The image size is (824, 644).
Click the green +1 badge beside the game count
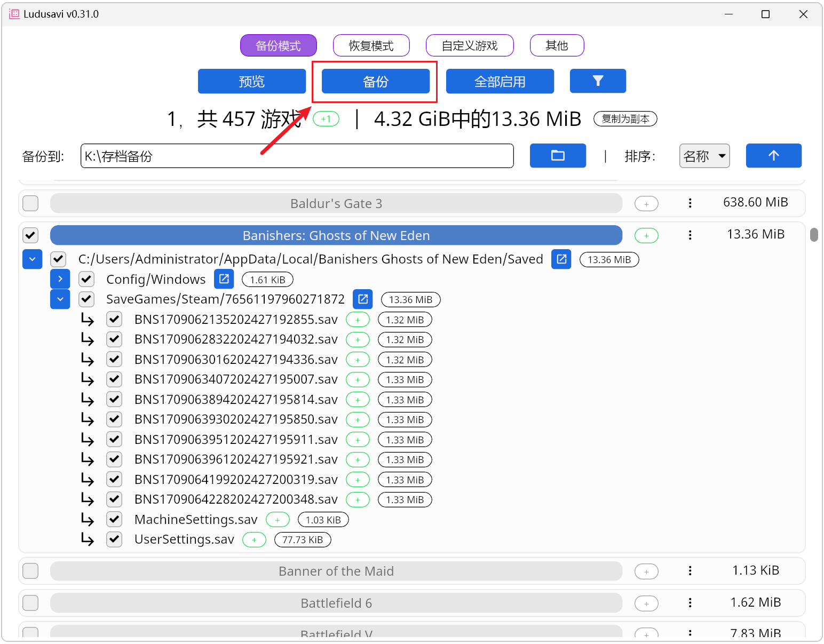click(x=326, y=119)
